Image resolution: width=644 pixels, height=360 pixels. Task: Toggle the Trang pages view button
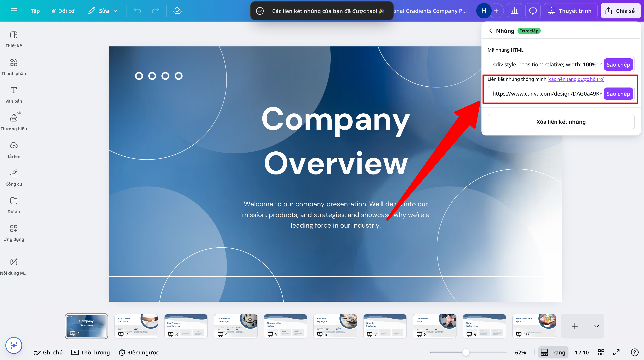553,352
